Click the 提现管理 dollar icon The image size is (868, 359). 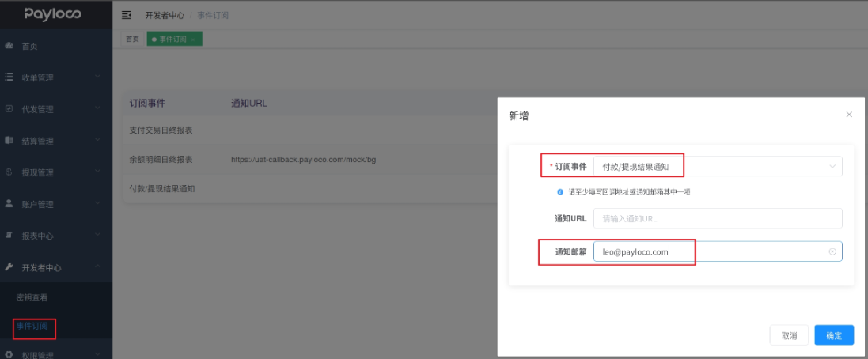(9, 172)
